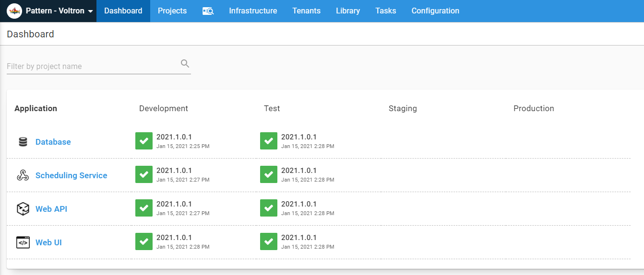Click the Web API cube icon

click(23, 209)
